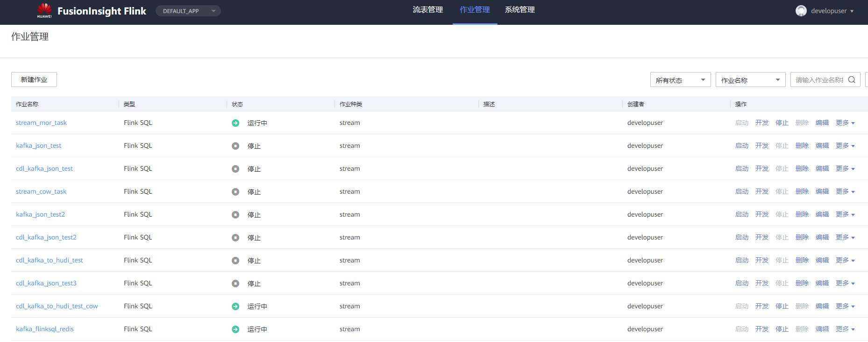This screenshot has height=342, width=868.
Task: Open cdl_kafka_json_test2 job link
Action: (x=46, y=237)
